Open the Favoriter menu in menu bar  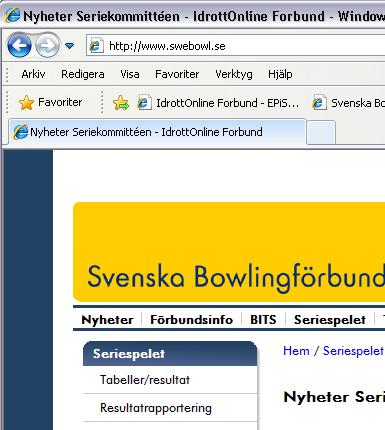click(x=177, y=74)
